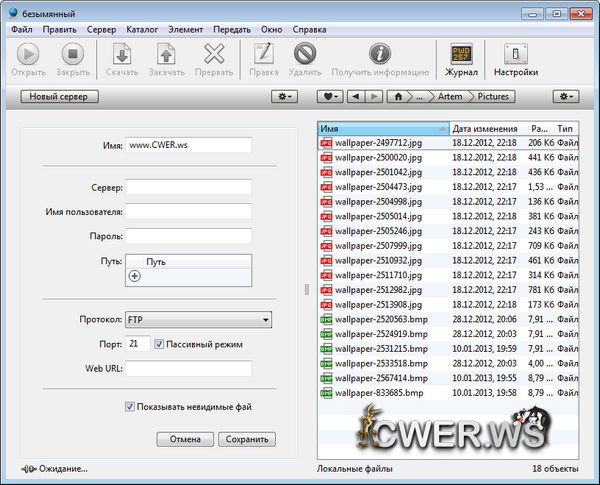This screenshot has width=600, height=485.
Task: Add a path with the plus icon
Action: pyautogui.click(x=134, y=276)
